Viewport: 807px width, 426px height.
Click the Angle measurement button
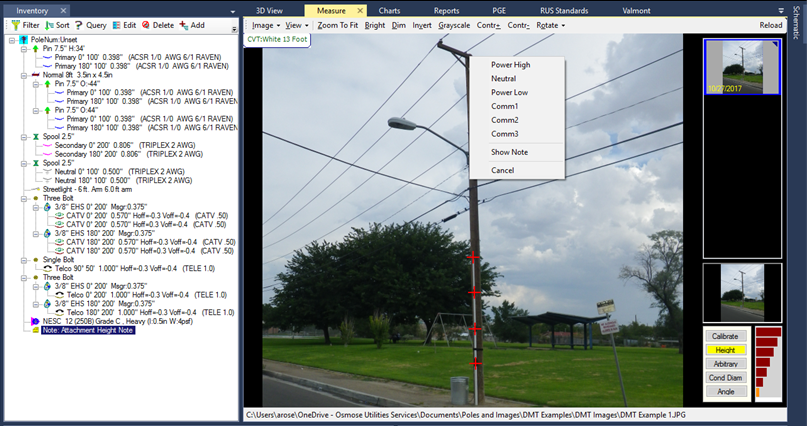[x=725, y=392]
